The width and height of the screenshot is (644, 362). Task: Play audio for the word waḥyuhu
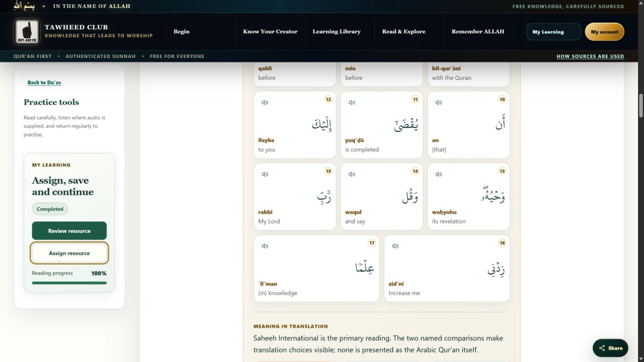439,174
